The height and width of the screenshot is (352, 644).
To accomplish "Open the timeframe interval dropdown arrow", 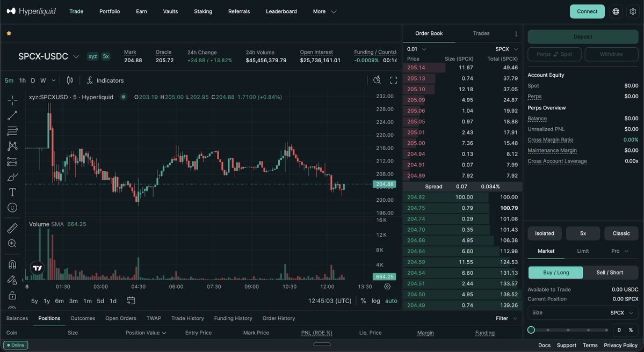I will click(53, 80).
